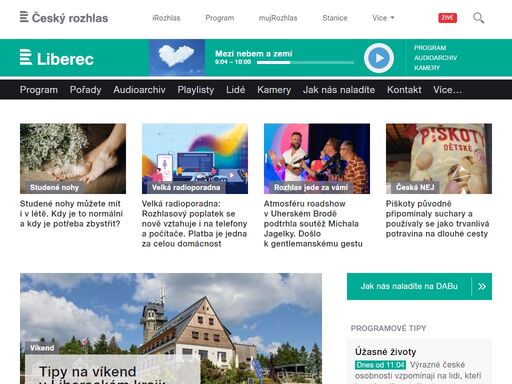512x384 pixels.
Task: Open the search magnifier icon
Action: pos(478,18)
